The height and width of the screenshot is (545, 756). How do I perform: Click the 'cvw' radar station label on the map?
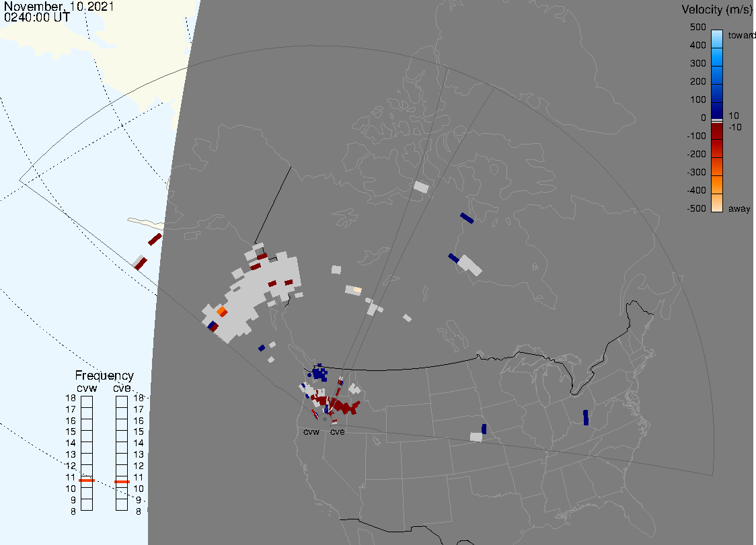click(x=311, y=431)
